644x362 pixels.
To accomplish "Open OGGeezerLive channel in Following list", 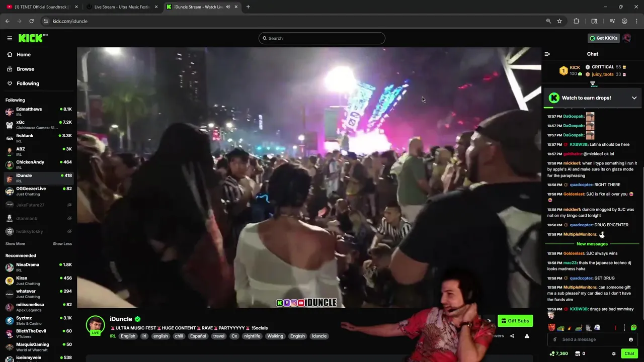I will click(38, 191).
